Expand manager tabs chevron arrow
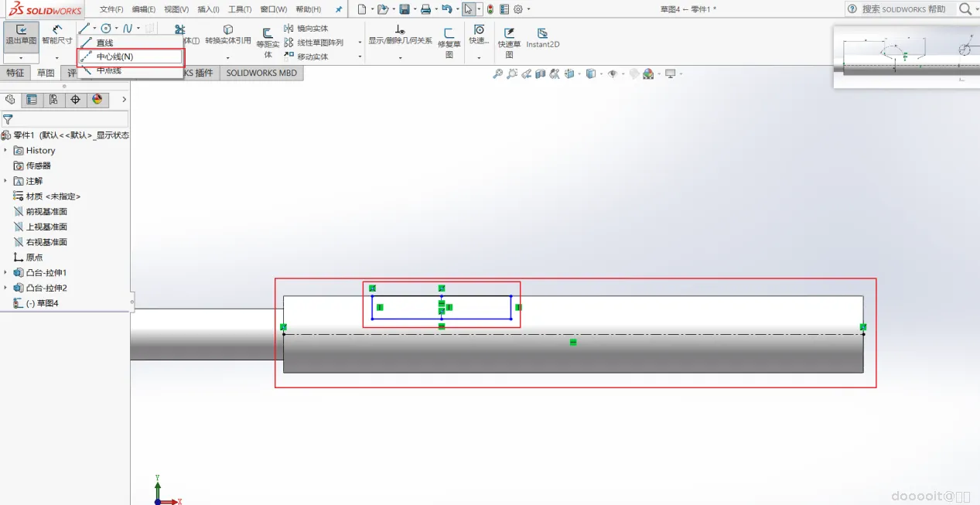The width and height of the screenshot is (980, 505). tap(124, 100)
